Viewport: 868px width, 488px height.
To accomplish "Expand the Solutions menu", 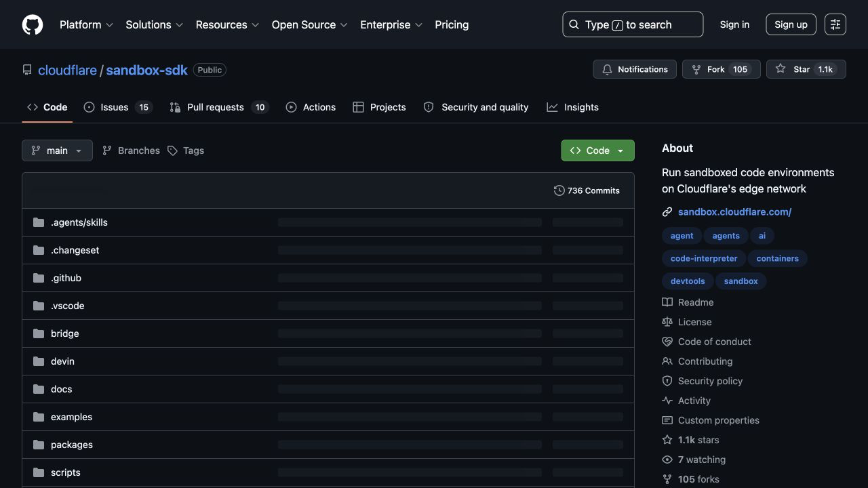I will click(155, 24).
